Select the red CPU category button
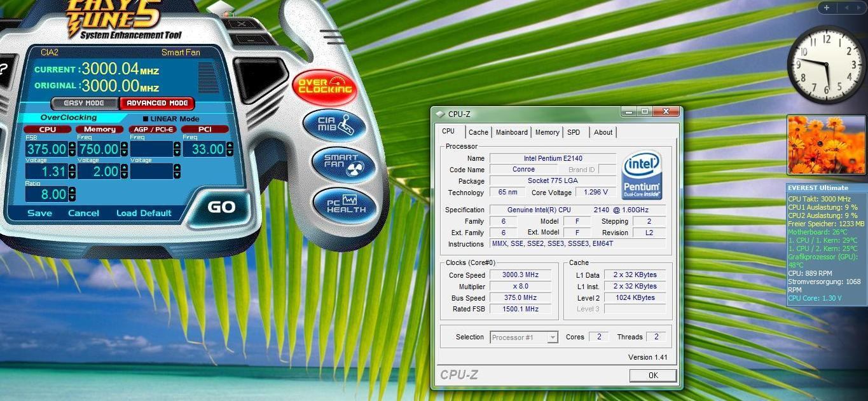This screenshot has width=868, height=401. 47,129
